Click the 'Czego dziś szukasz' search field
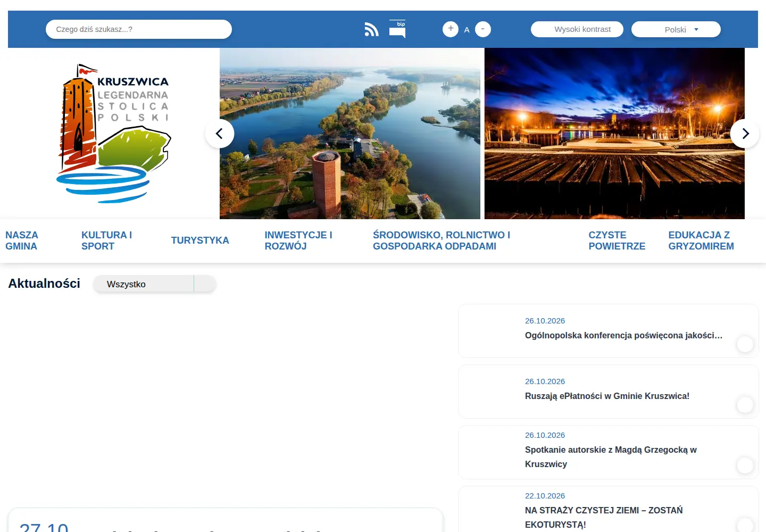This screenshot has width=766, height=532. (x=139, y=29)
